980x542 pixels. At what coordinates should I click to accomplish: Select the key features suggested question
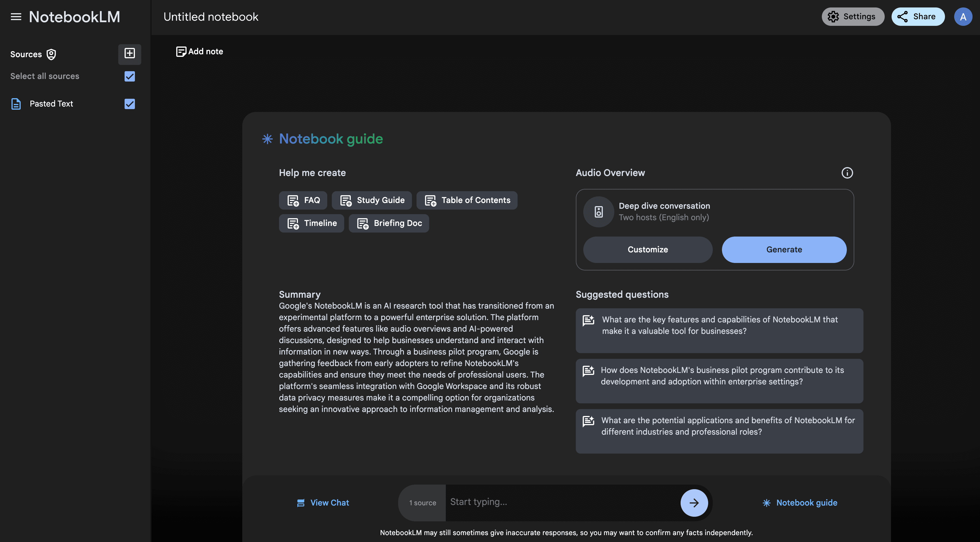click(x=719, y=330)
